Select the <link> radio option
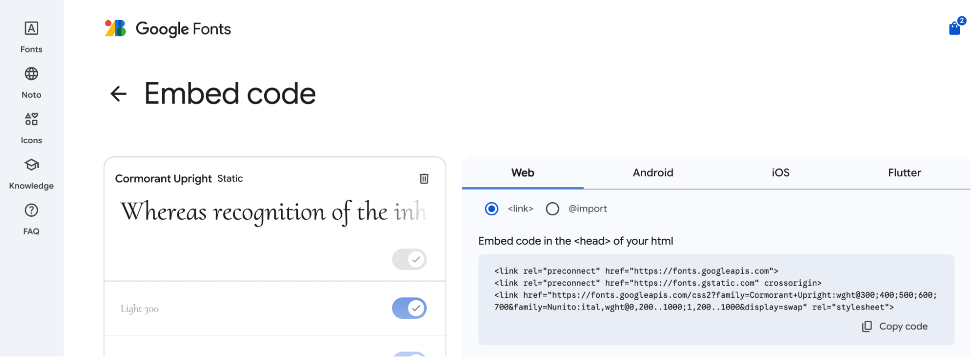The image size is (980, 357). click(x=491, y=209)
